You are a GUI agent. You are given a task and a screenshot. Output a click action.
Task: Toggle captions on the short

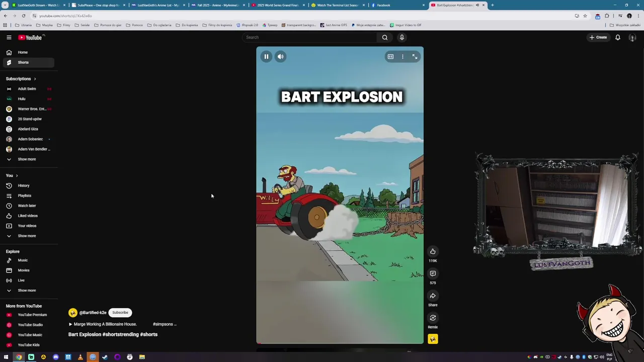(390, 57)
